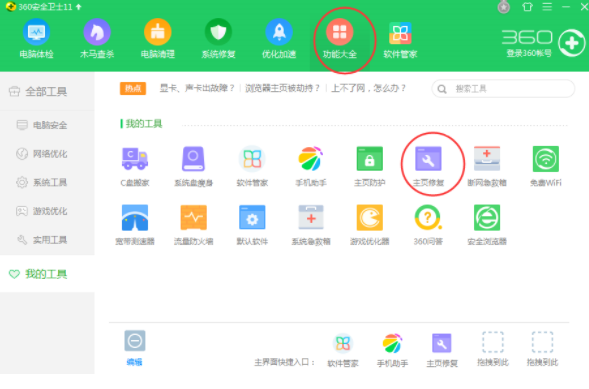Open the 360问答 tool
The image size is (589, 389).
(x=428, y=225)
